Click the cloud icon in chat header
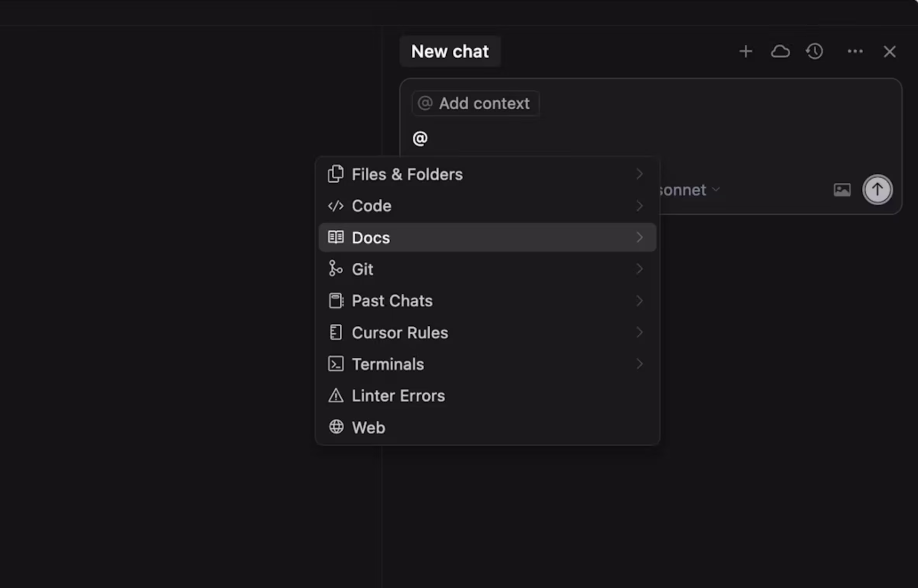Image resolution: width=918 pixels, height=588 pixels. pos(780,52)
